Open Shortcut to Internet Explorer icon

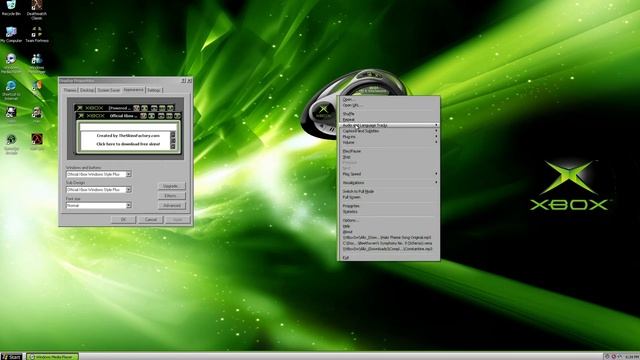tap(11, 90)
